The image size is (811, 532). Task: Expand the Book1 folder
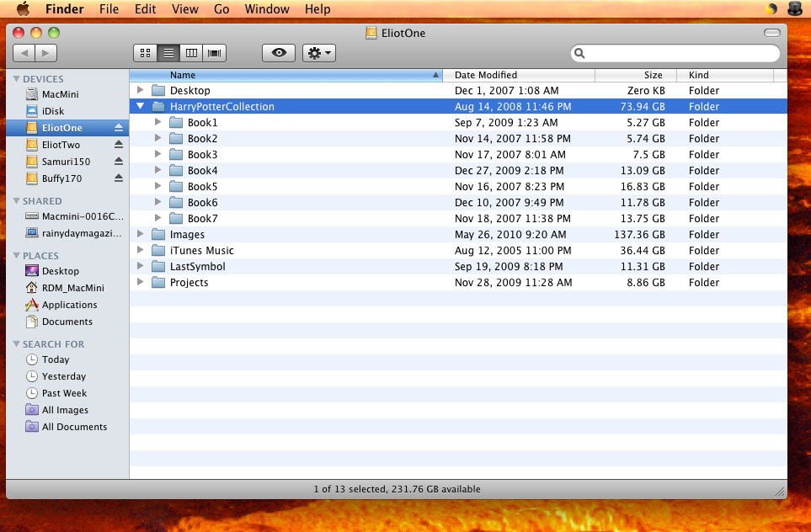point(157,122)
